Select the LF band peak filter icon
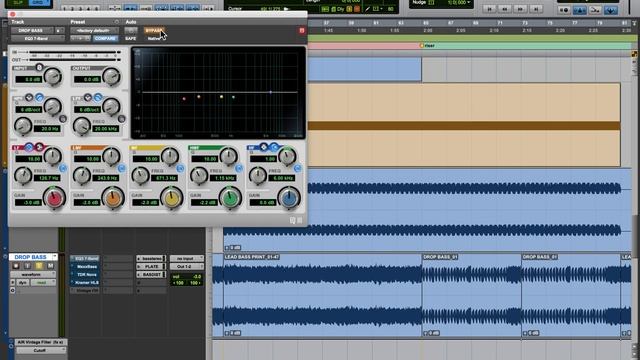 (x=29, y=147)
